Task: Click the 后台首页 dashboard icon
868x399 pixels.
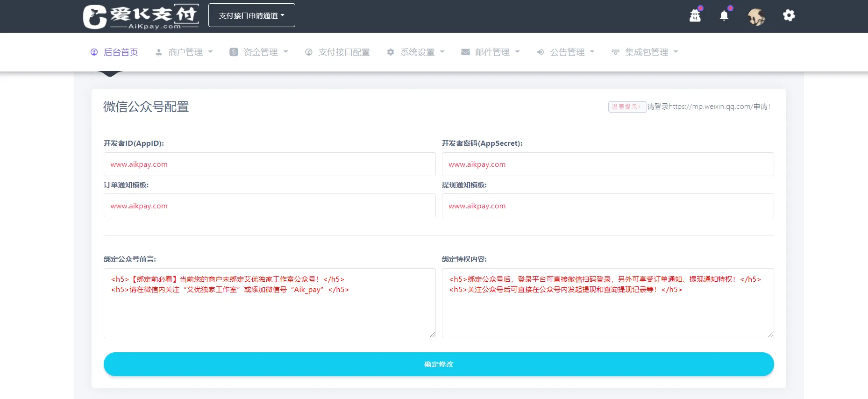Action: click(94, 52)
